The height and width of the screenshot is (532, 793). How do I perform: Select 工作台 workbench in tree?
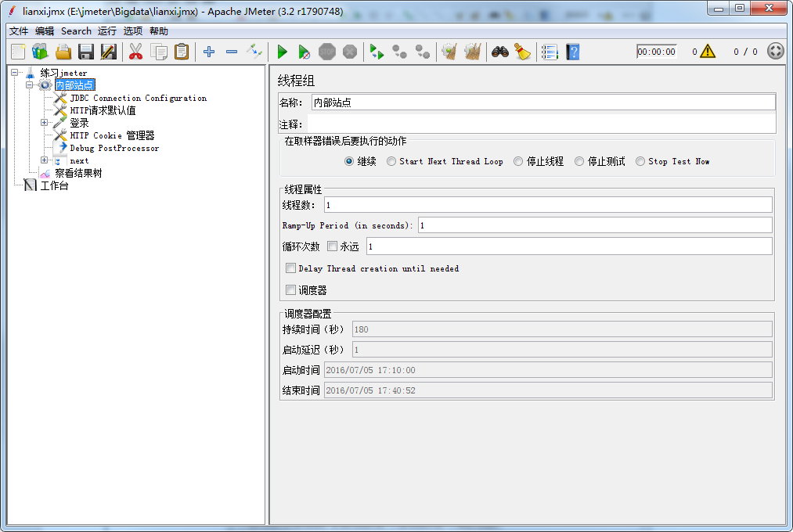[x=54, y=185]
